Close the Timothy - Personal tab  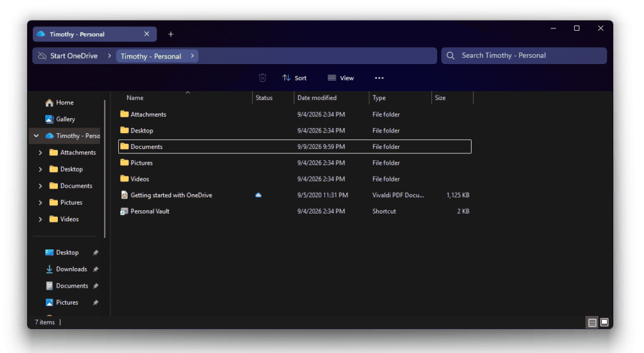pos(147,34)
